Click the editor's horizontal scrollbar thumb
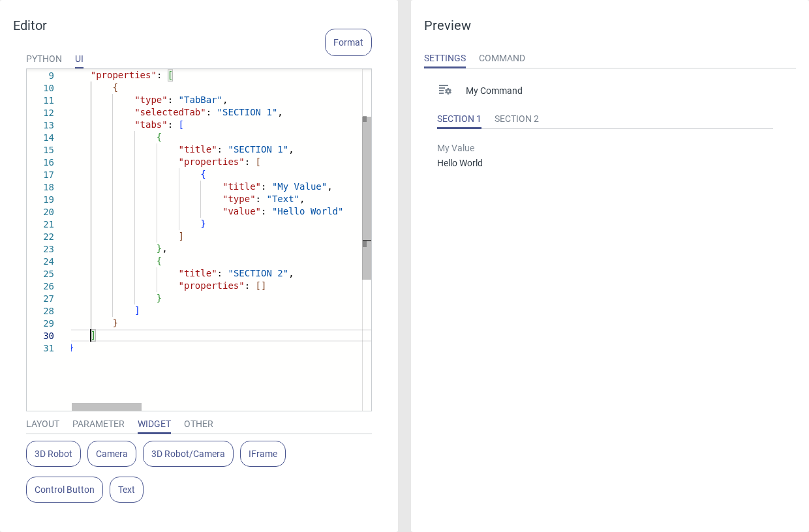 pos(106,407)
